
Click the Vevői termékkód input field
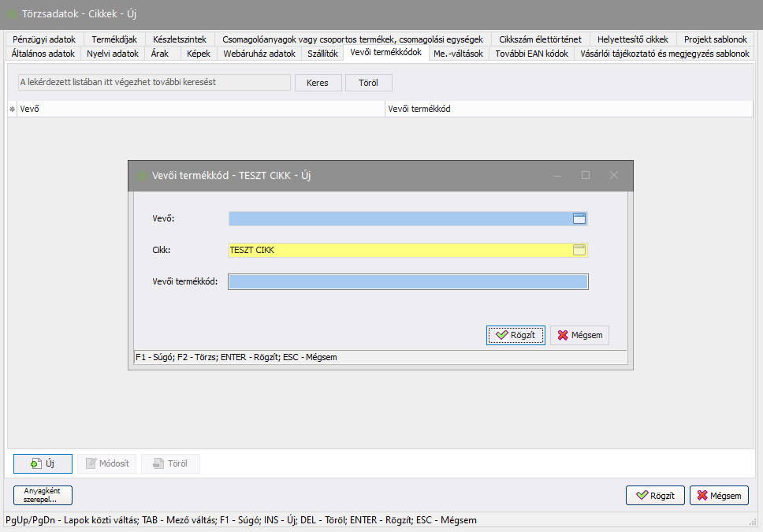click(x=408, y=282)
